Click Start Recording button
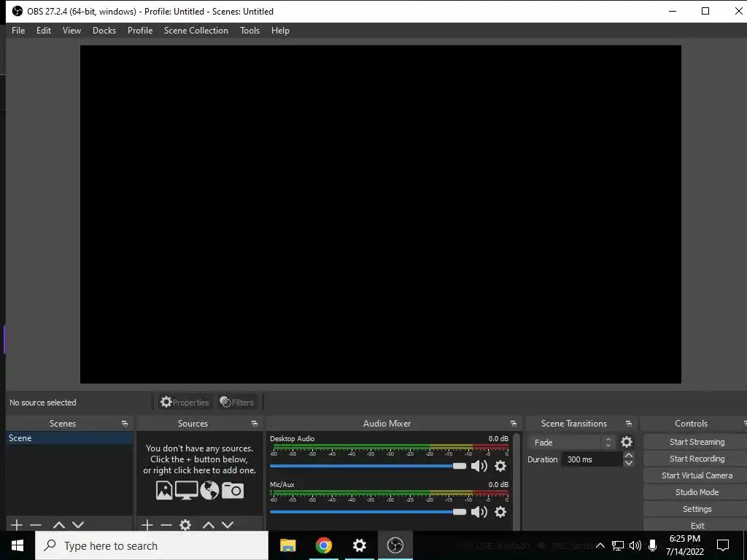 pos(697,459)
